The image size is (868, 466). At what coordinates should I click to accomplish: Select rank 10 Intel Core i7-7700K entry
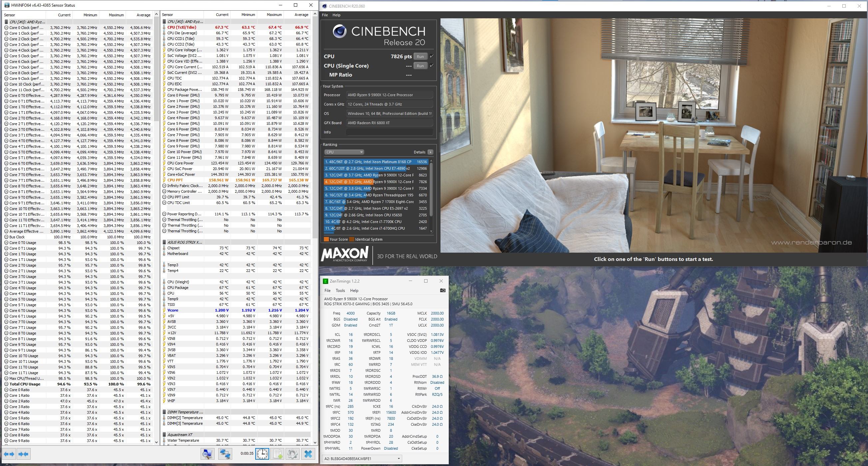coord(376,222)
